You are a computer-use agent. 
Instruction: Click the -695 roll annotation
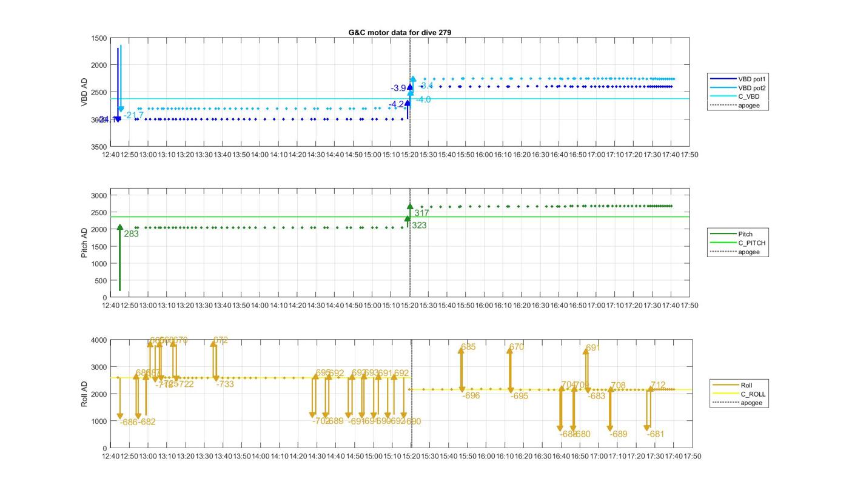(x=520, y=396)
